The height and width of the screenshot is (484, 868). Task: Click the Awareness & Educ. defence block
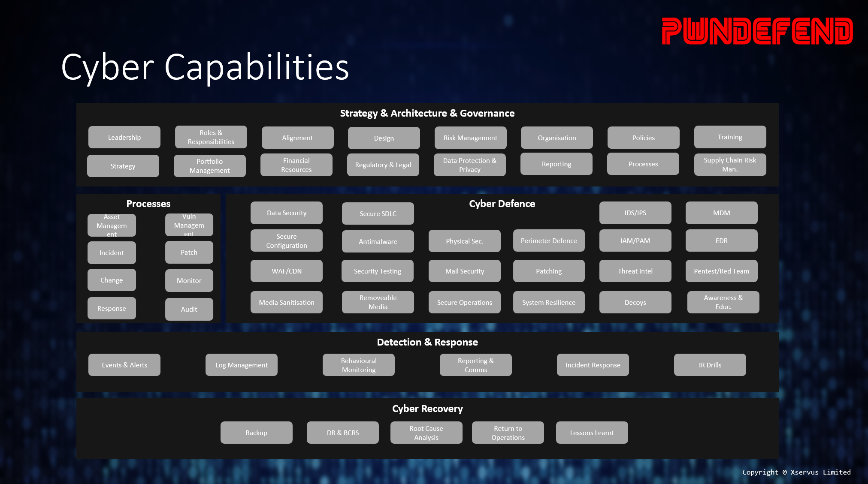tap(723, 302)
